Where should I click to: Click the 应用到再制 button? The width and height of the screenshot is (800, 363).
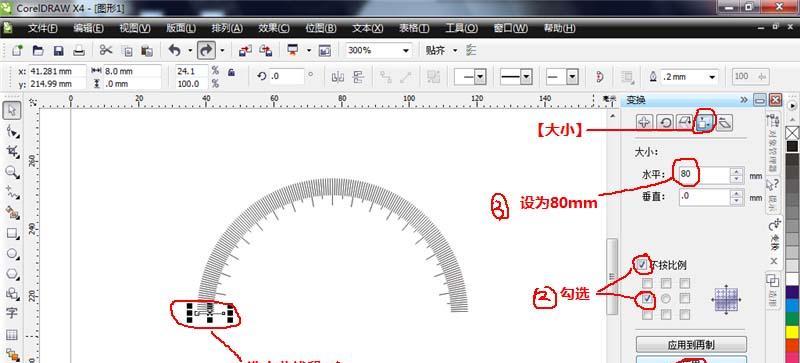(691, 345)
